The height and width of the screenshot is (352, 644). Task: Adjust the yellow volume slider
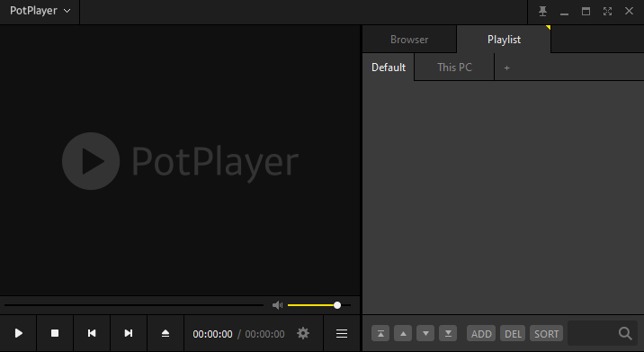tap(319, 305)
